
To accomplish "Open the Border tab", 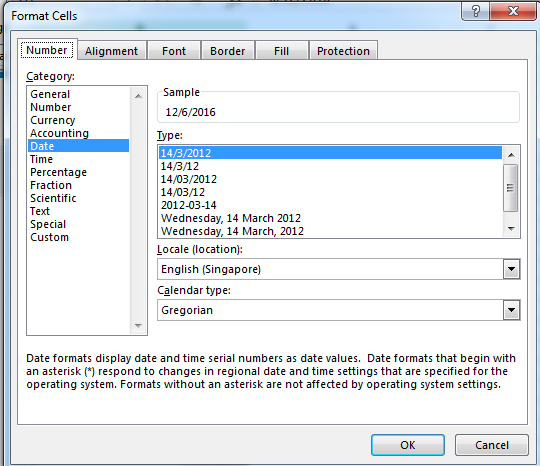I will [x=228, y=51].
